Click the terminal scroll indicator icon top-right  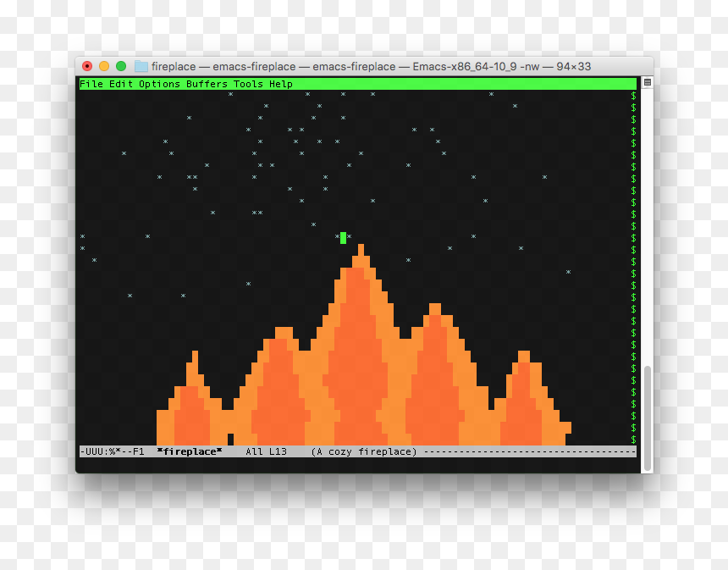click(x=648, y=83)
